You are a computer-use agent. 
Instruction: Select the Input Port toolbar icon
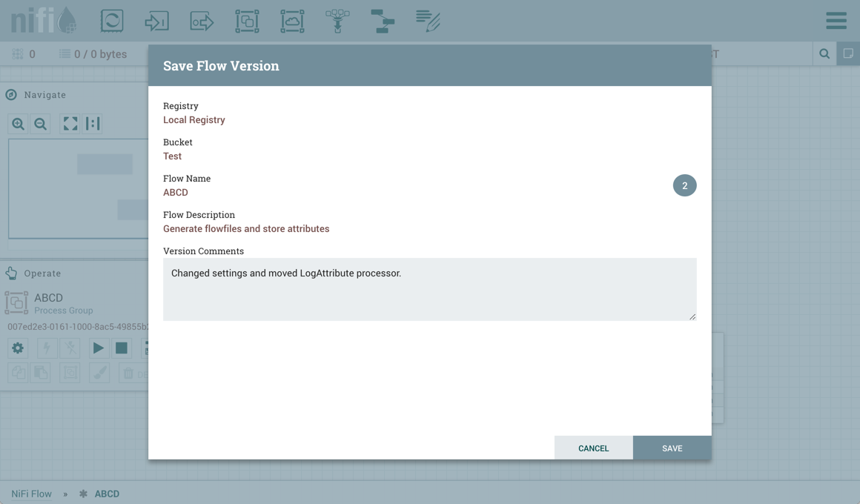(156, 21)
